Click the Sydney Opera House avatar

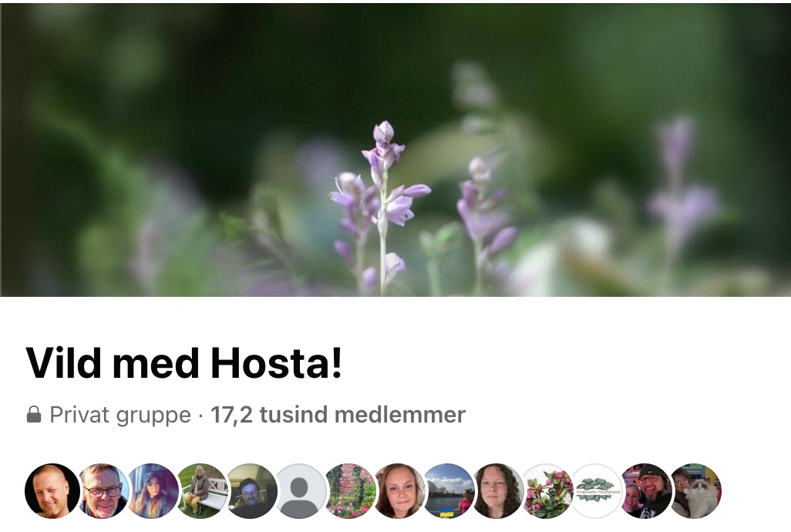coord(450,491)
